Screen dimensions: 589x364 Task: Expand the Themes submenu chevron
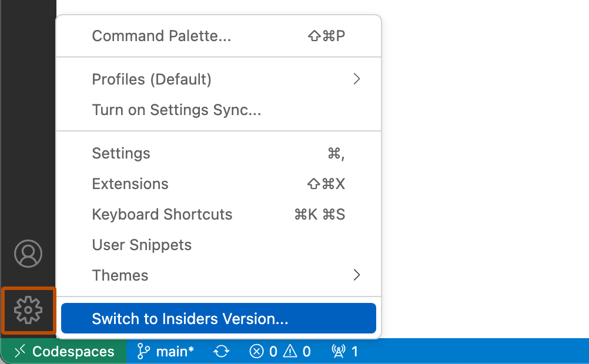point(356,275)
